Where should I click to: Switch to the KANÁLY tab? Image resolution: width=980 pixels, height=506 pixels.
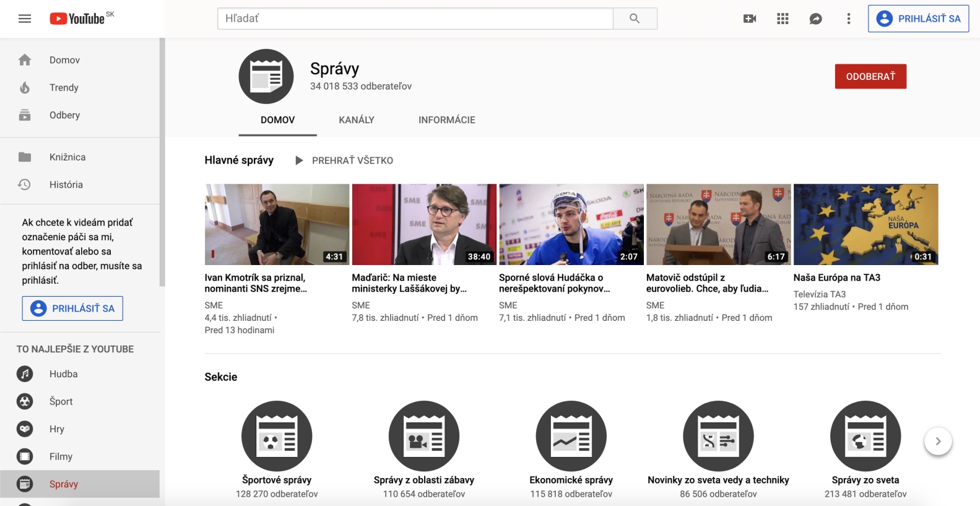tap(357, 120)
